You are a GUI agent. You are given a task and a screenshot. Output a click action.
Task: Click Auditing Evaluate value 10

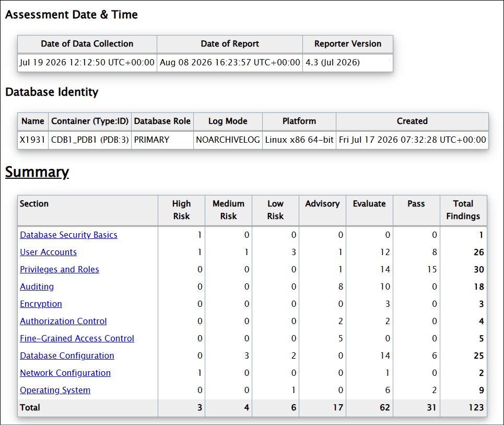point(385,286)
